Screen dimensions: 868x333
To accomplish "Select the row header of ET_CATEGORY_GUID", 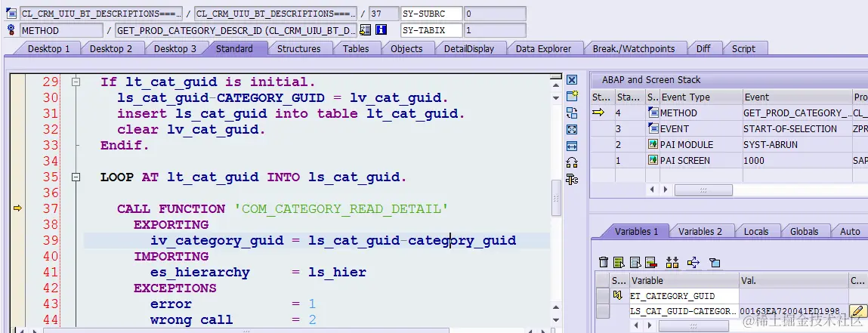I will click(602, 296).
